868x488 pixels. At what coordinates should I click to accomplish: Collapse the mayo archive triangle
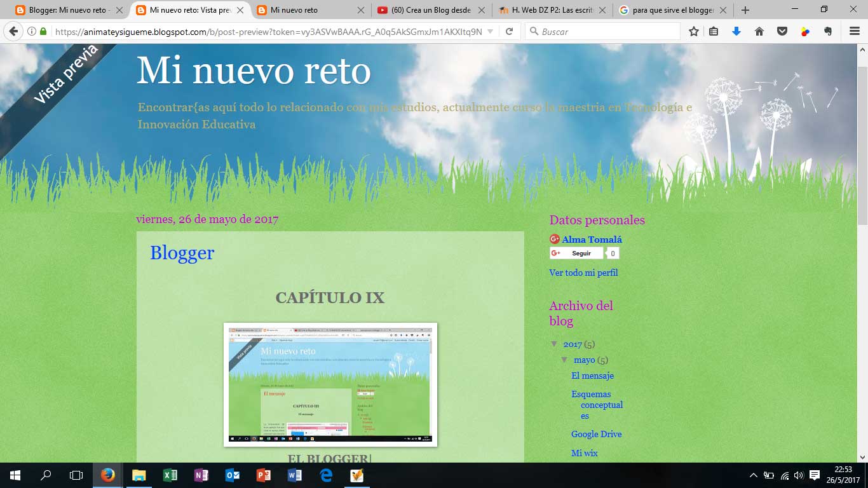click(x=564, y=360)
